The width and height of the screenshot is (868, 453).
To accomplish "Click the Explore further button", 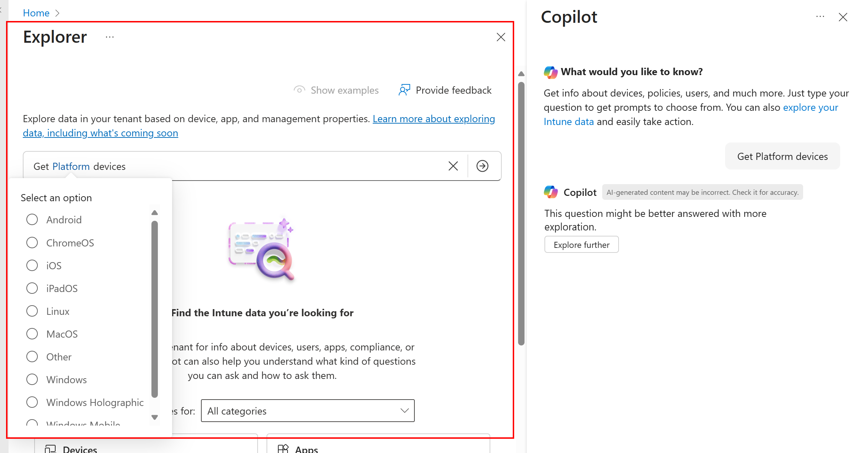I will pyautogui.click(x=581, y=245).
